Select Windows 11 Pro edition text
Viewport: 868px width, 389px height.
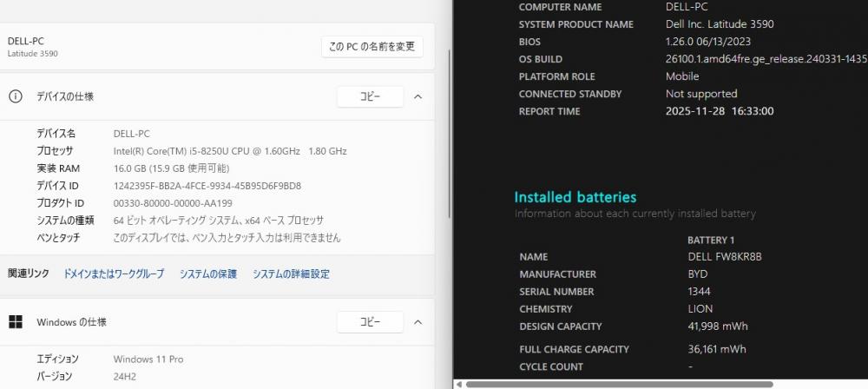pyautogui.click(x=148, y=359)
